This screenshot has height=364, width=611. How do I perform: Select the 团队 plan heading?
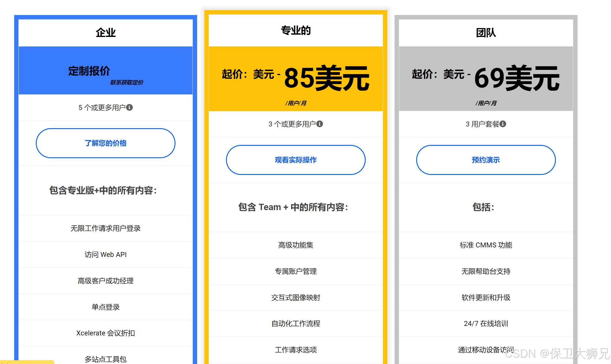point(486,33)
